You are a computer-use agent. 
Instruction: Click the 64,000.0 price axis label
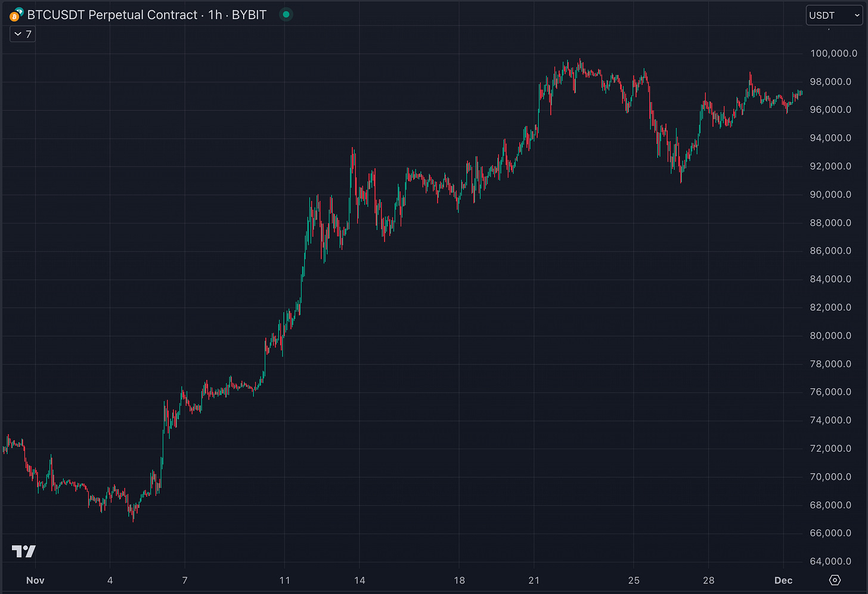830,561
